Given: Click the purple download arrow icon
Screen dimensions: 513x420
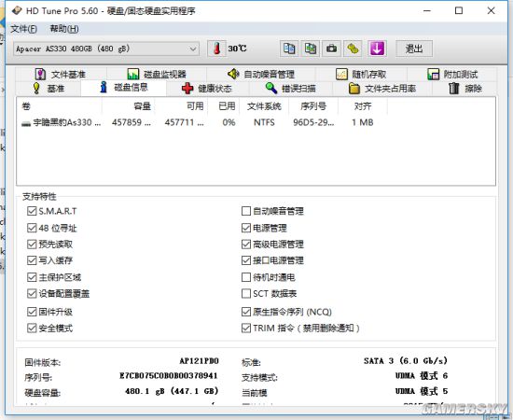Looking at the screenshot, I should pos(377,49).
